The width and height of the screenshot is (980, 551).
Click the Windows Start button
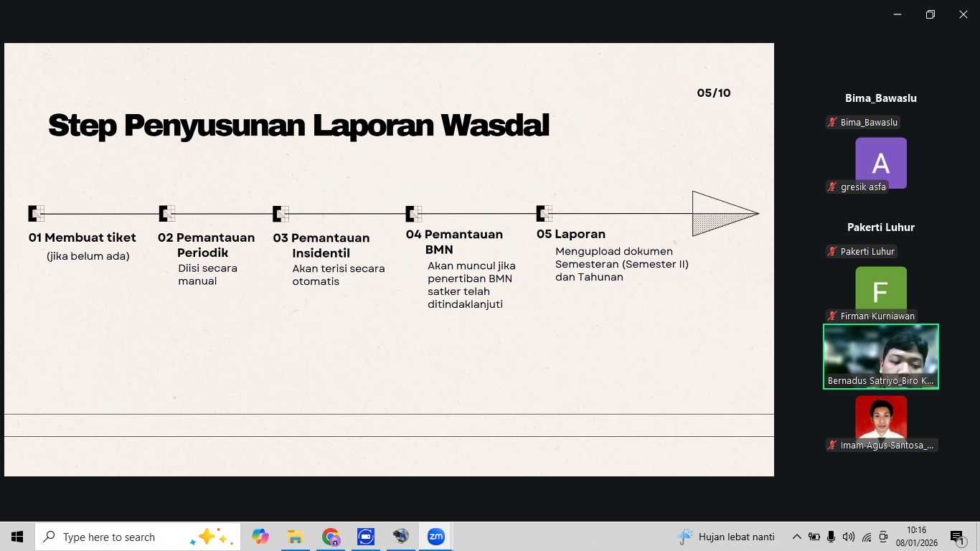(17, 537)
